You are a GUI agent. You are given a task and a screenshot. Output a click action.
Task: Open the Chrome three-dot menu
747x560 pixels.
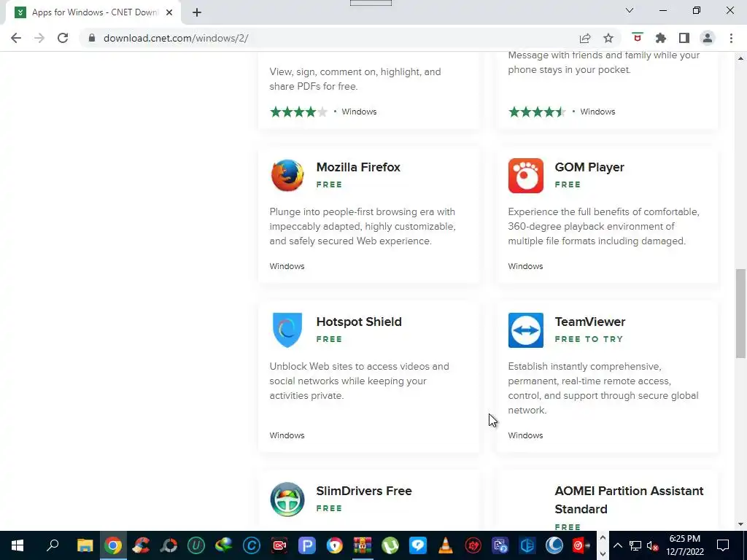tap(731, 38)
